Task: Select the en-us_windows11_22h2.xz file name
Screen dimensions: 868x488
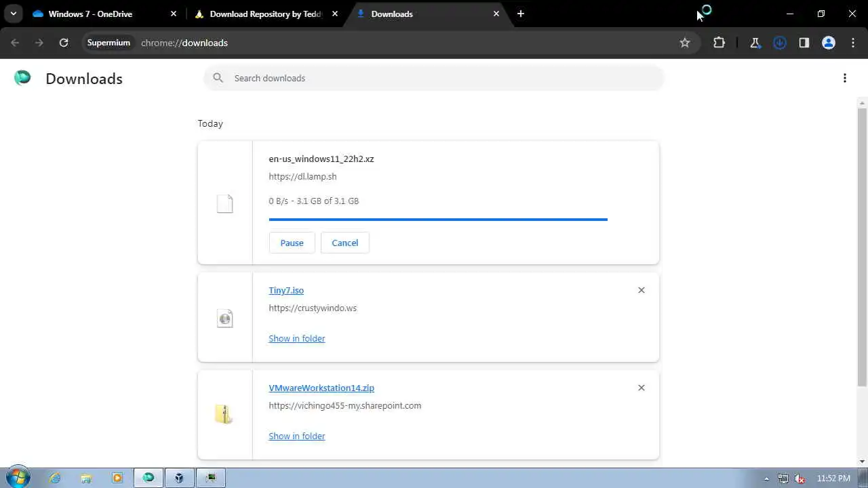Action: (321, 159)
